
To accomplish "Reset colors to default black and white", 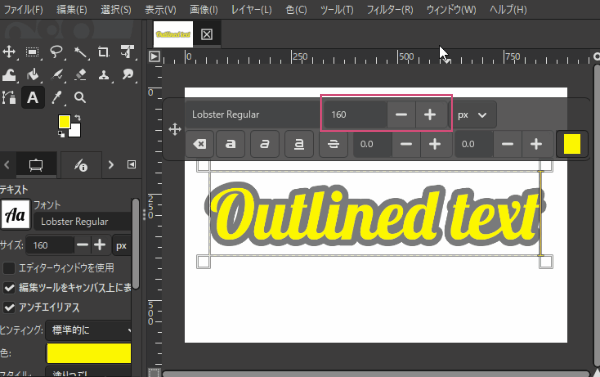I will coord(61,134).
